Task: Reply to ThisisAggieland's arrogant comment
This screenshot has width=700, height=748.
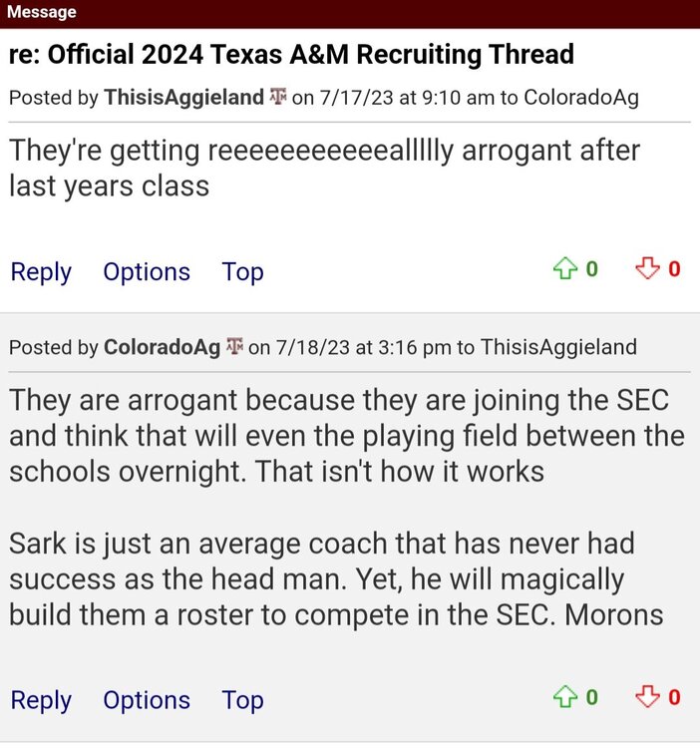Action: (x=41, y=272)
